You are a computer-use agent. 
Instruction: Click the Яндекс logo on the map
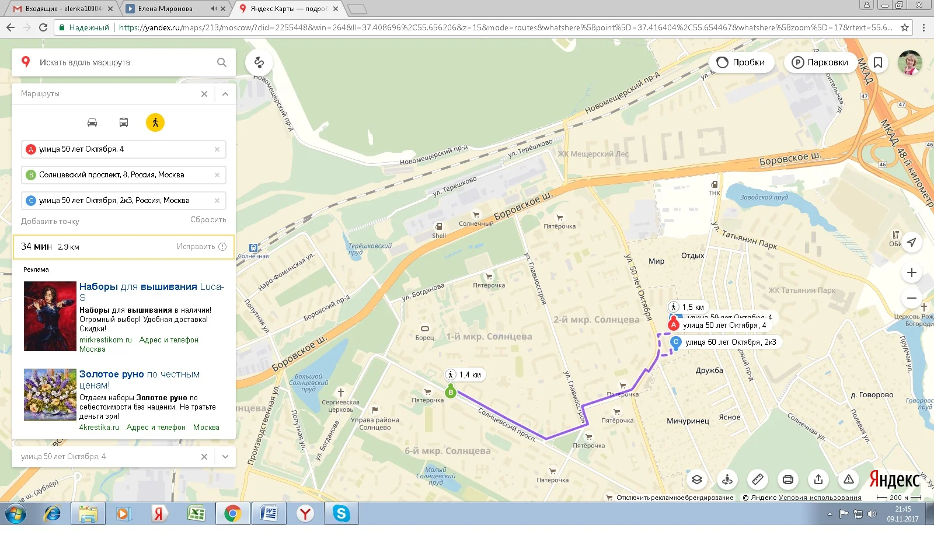(x=894, y=480)
